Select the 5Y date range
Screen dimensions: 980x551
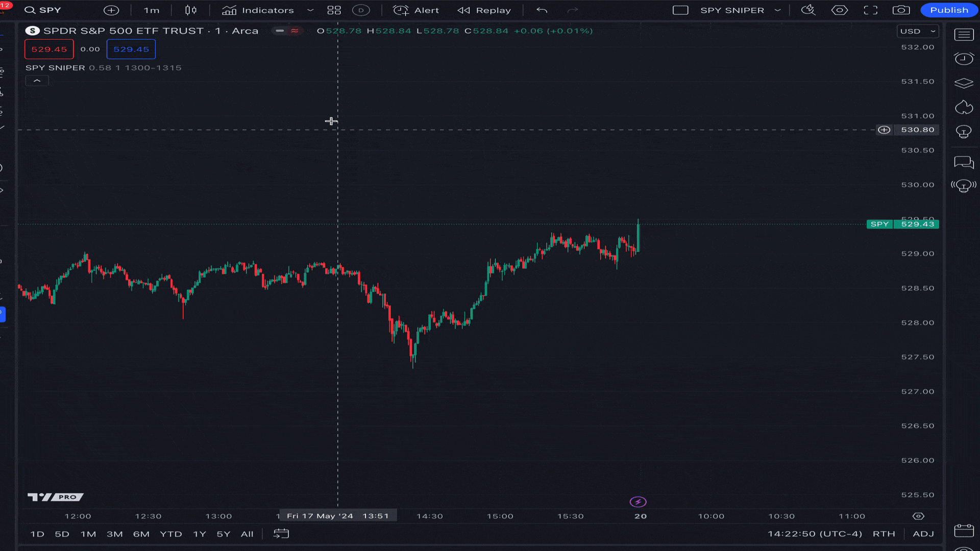pyautogui.click(x=224, y=534)
